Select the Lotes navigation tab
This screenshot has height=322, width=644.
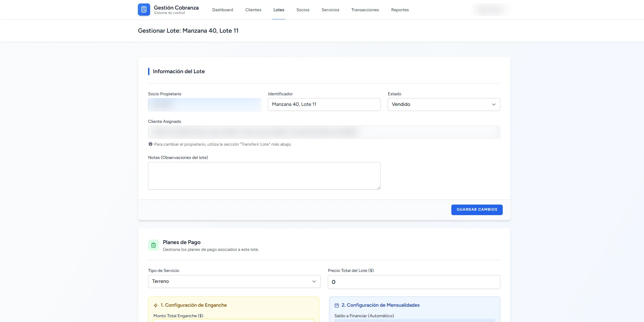(x=279, y=10)
